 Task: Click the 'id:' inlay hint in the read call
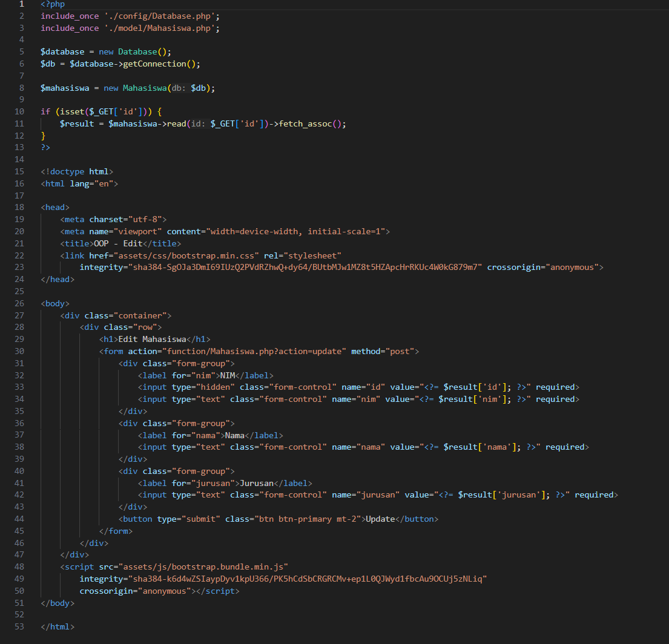coord(199,123)
